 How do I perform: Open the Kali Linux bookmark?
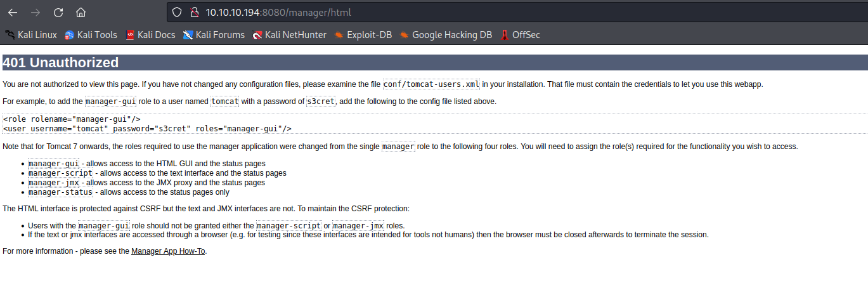point(31,35)
